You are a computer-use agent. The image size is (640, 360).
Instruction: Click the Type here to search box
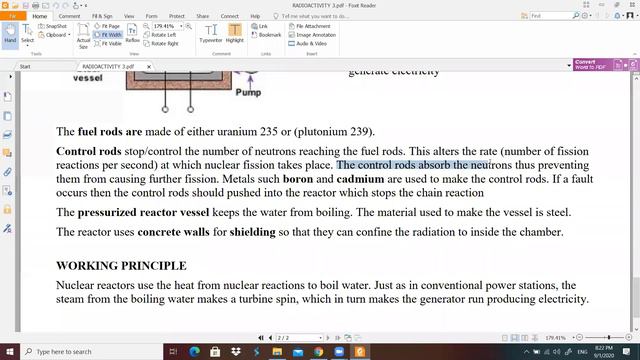click(91, 351)
